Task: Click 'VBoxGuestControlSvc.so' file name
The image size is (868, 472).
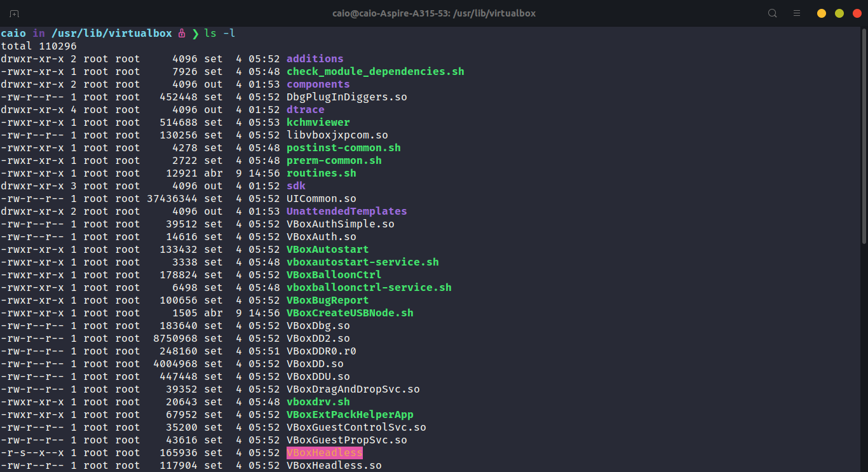Action: click(x=356, y=427)
